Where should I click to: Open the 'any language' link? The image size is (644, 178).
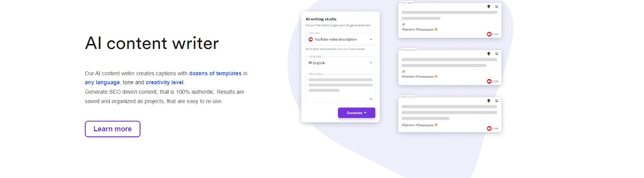click(102, 82)
